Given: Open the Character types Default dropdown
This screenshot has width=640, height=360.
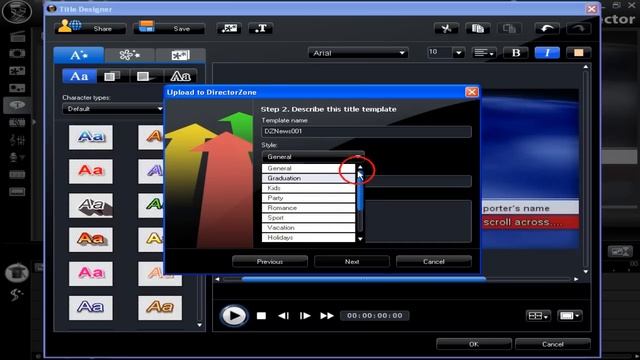Looking at the screenshot, I should pos(113,109).
